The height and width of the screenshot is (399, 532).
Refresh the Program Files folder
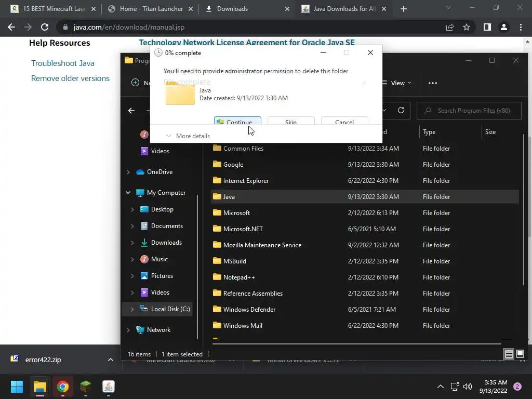click(x=401, y=110)
